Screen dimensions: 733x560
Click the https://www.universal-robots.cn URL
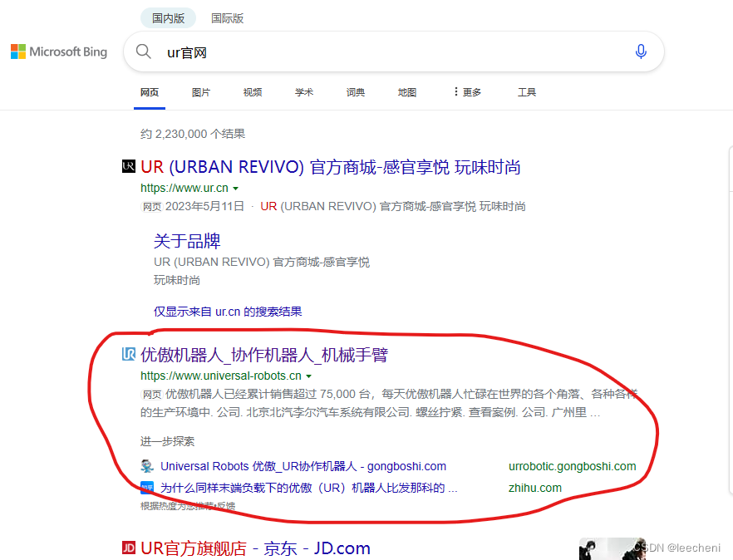[221, 376]
